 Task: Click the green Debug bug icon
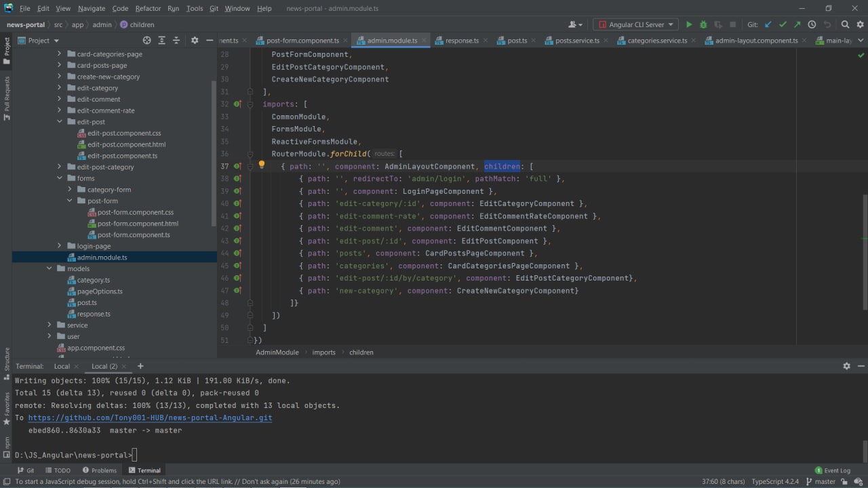(x=703, y=24)
